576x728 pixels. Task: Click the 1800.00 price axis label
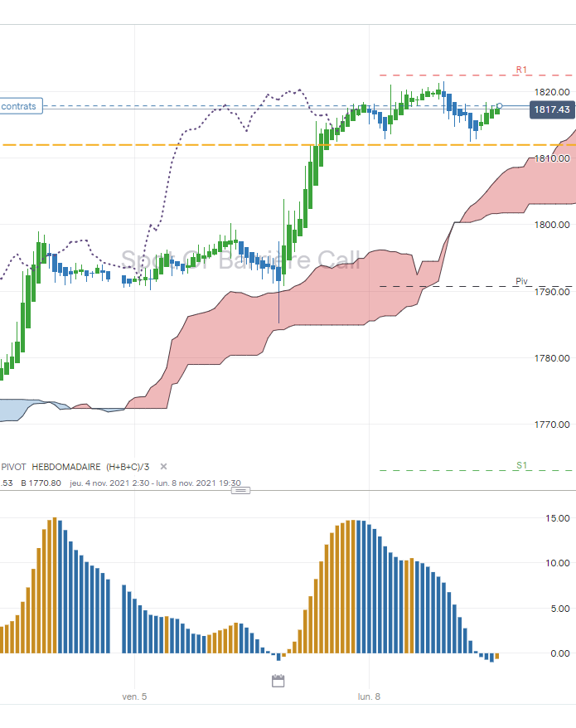point(552,225)
